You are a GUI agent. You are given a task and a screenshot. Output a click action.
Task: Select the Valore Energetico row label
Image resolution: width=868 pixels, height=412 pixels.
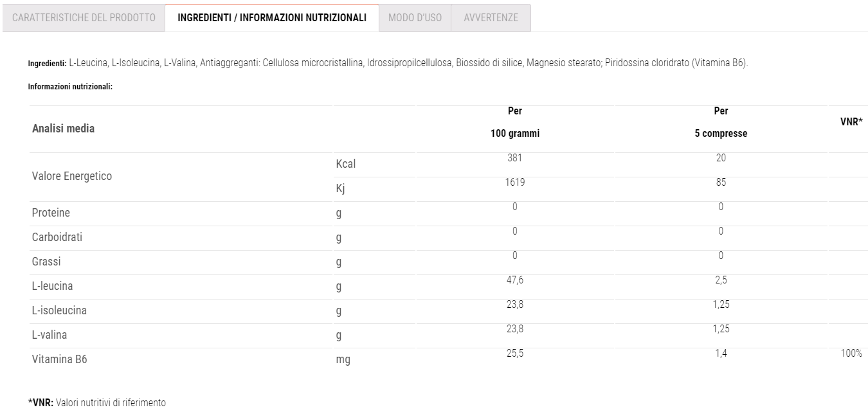(72, 176)
